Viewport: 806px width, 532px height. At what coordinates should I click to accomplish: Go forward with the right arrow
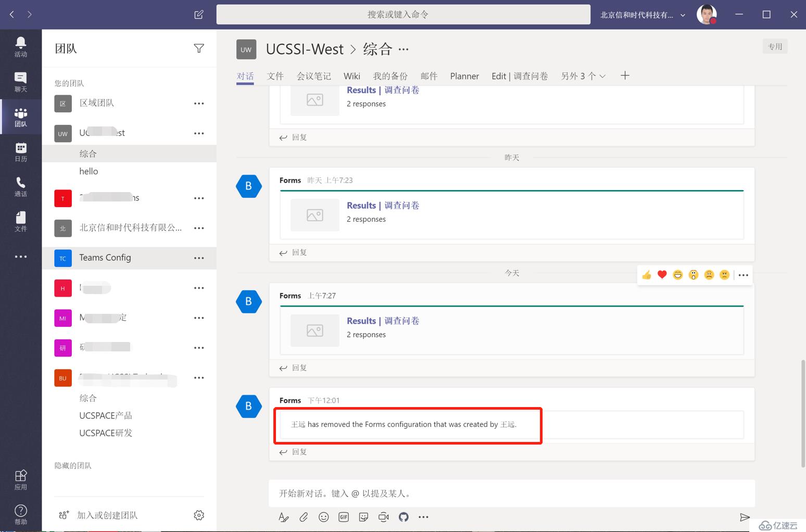coord(30,15)
